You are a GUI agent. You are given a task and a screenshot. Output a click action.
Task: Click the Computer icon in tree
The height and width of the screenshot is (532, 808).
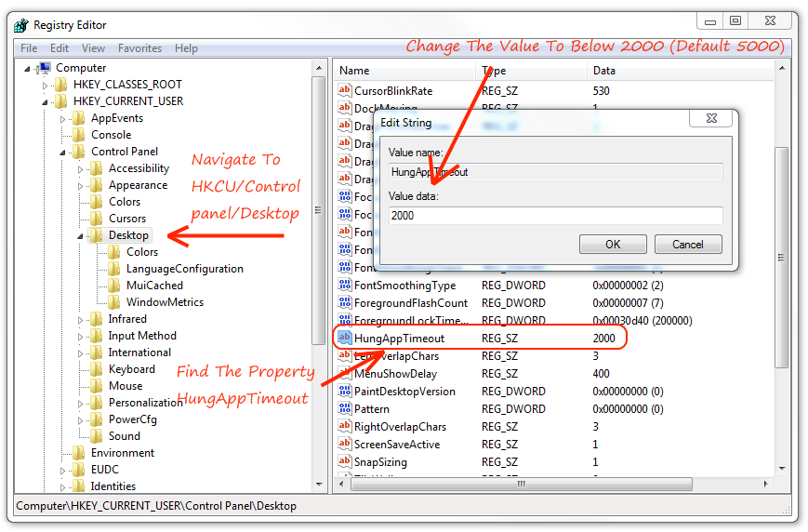pyautogui.click(x=44, y=68)
